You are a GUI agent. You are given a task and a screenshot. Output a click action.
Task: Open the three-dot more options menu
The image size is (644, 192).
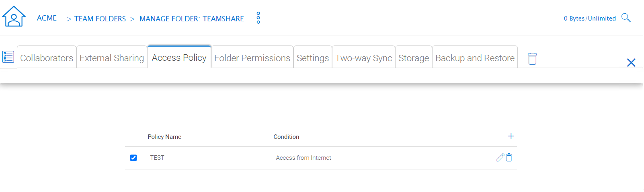[258, 18]
